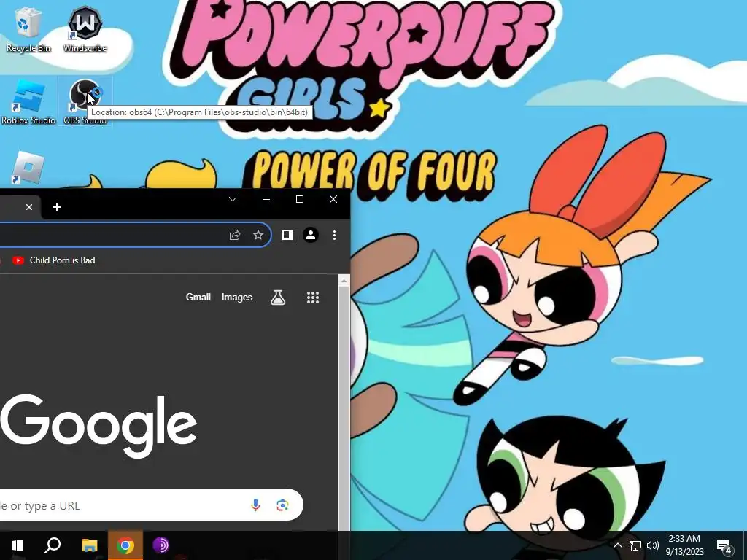The image size is (747, 560).
Task: Open the network status tray icon
Action: 635,545
